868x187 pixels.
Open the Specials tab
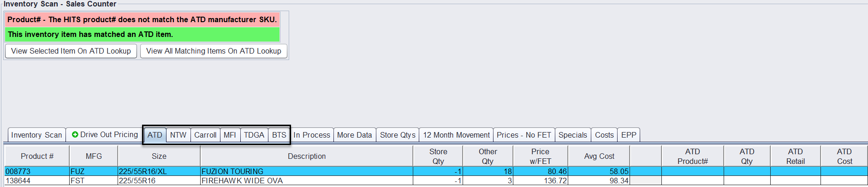tap(573, 135)
